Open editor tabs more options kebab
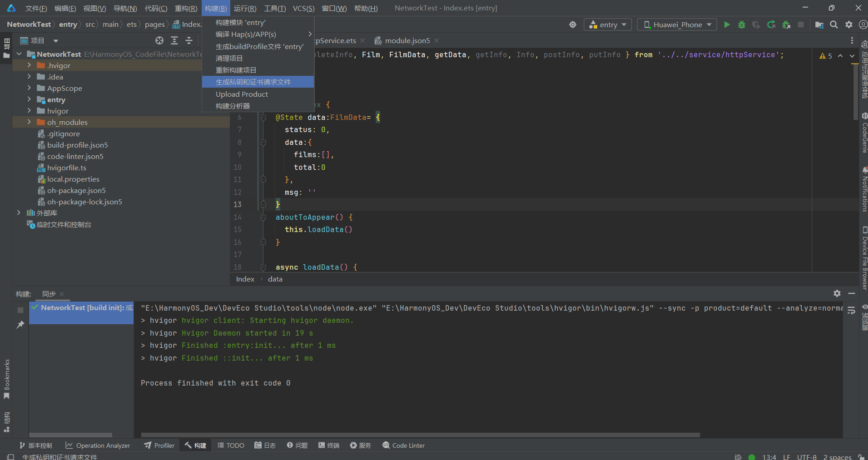 point(852,40)
